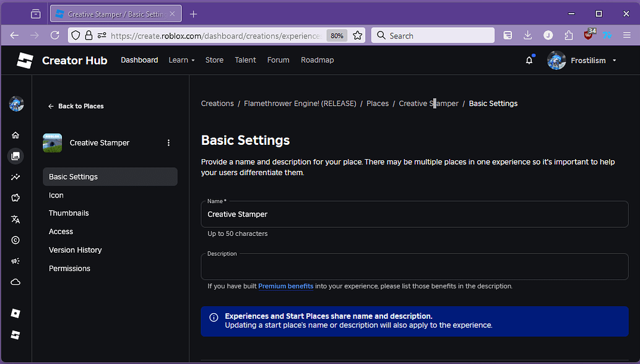This screenshot has height=364, width=640.
Task: Open the notifications bell
Action: click(x=529, y=60)
